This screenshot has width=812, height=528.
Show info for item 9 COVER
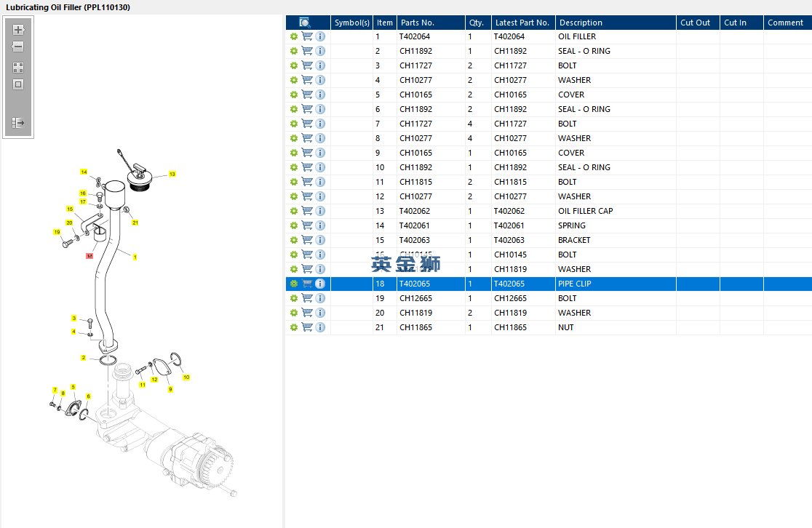pyautogui.click(x=320, y=153)
